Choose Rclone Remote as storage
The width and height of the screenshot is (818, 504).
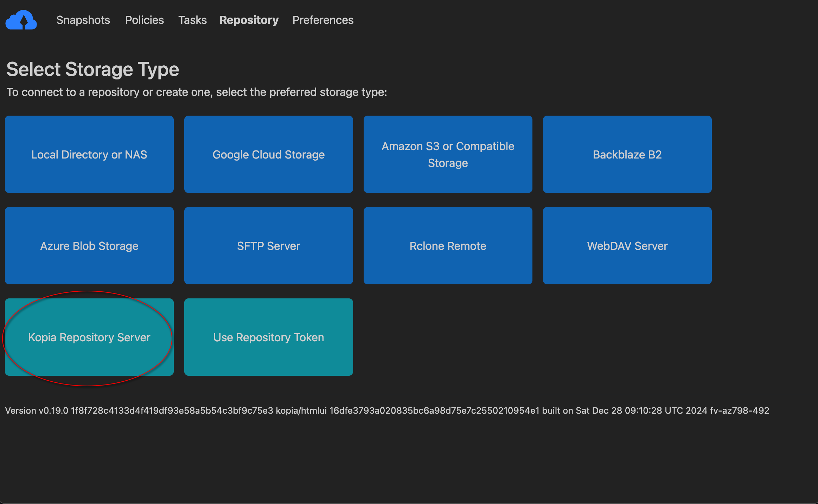(448, 246)
